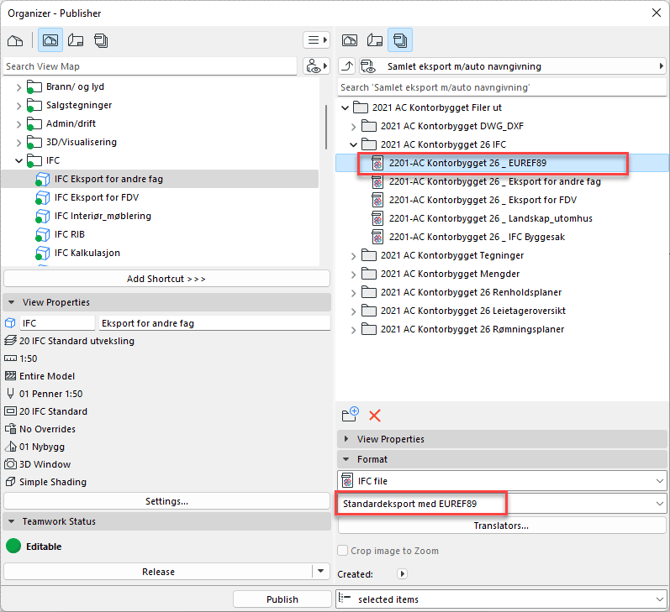Toggle Crop image to Zoom checkbox
The height and width of the screenshot is (612, 670).
344,551
